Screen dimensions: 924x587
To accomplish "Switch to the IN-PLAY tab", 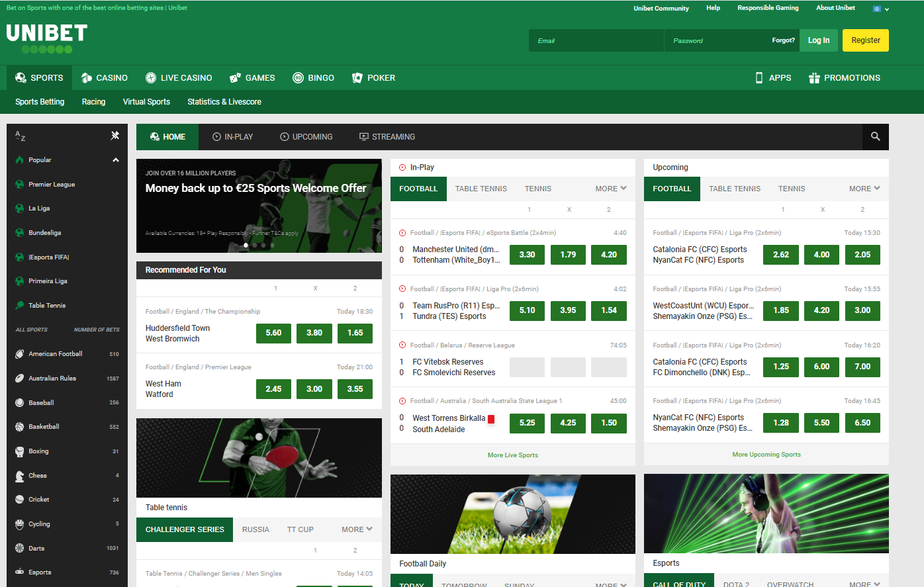I will (x=232, y=137).
